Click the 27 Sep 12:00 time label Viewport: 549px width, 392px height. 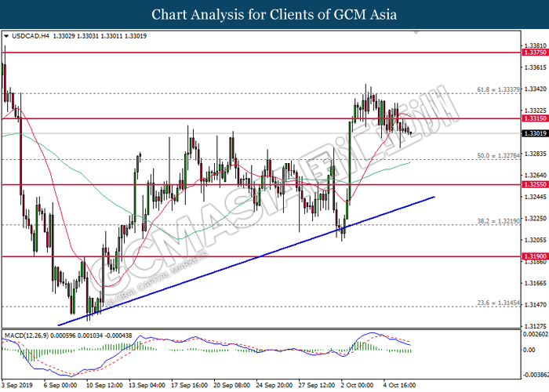[x=317, y=385]
